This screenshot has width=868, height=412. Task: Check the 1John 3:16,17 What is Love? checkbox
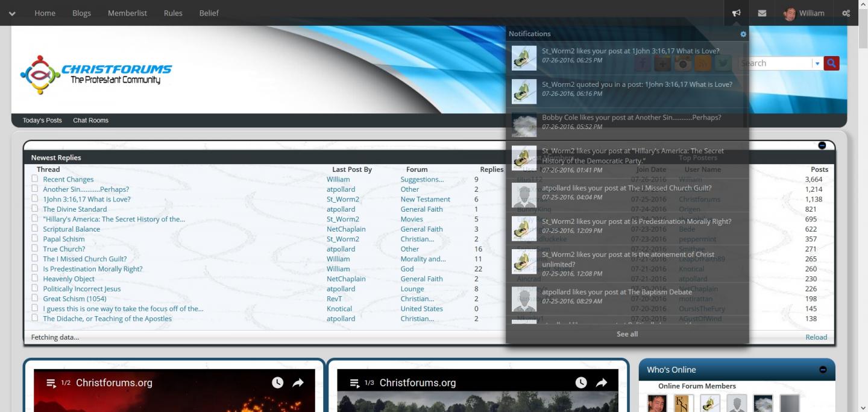point(35,198)
